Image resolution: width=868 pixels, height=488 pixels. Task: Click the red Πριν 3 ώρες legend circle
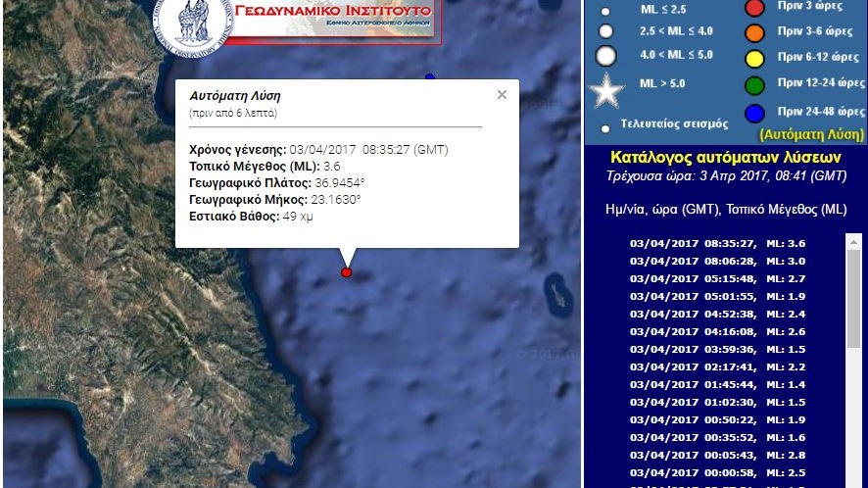pyautogui.click(x=754, y=8)
